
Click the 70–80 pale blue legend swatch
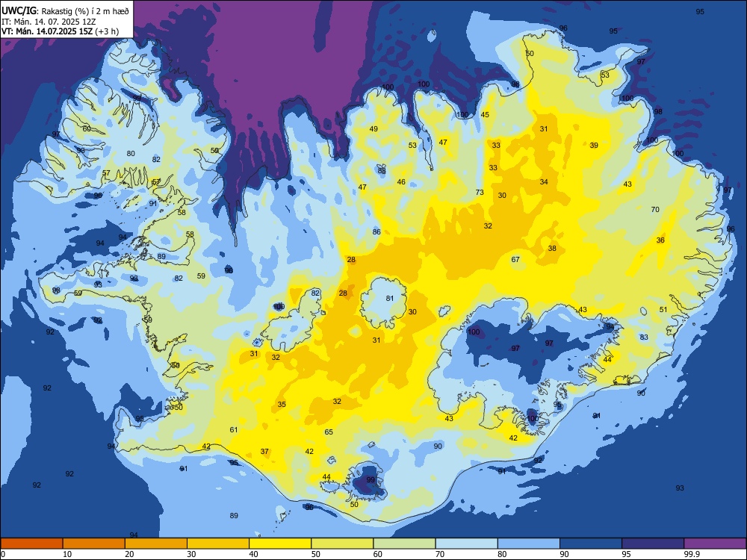tap(467, 544)
